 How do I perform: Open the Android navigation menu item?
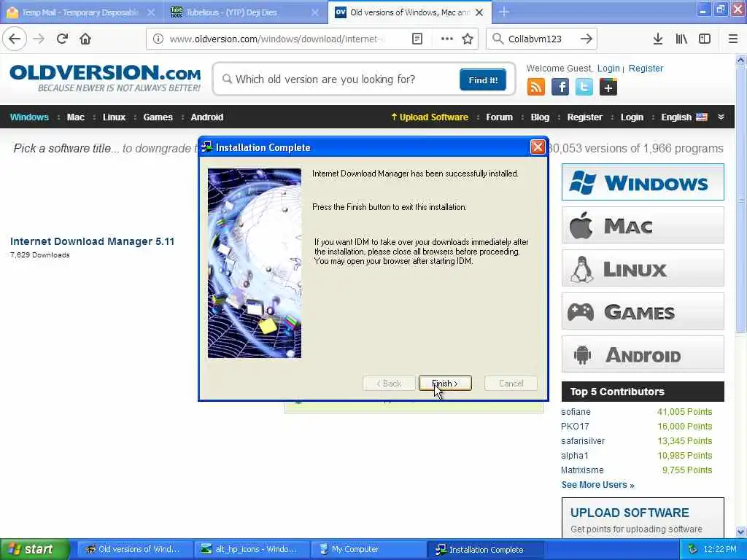(x=206, y=117)
